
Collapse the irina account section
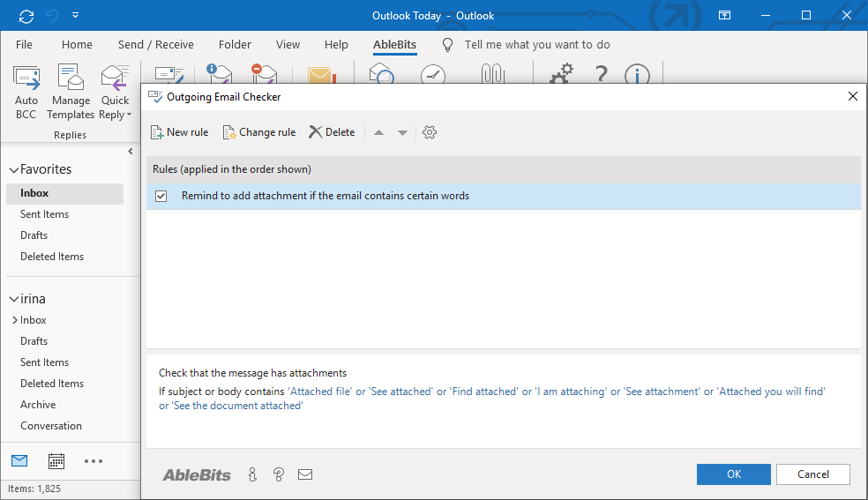point(14,299)
